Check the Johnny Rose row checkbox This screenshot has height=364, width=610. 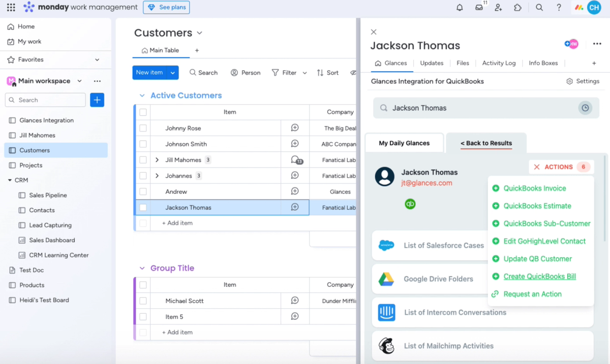point(143,128)
